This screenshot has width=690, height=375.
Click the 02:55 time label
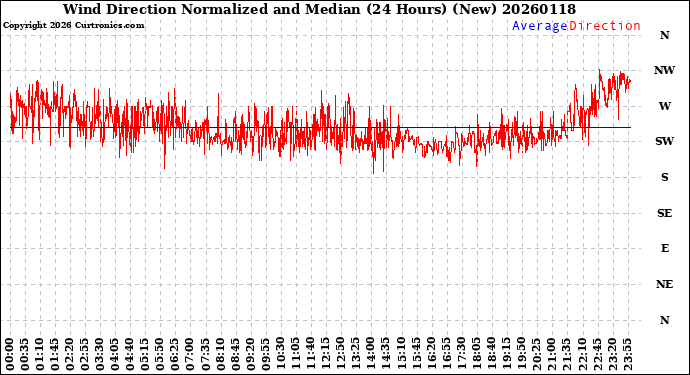tap(84, 355)
